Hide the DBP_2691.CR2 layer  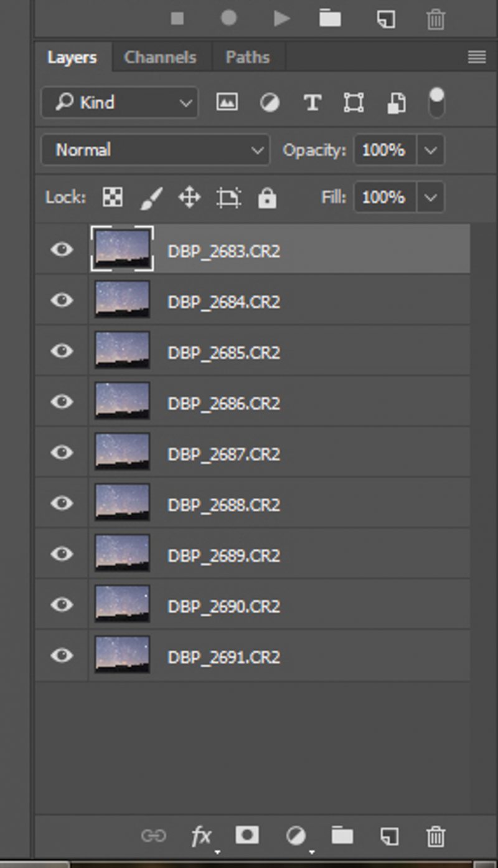tap(60, 656)
